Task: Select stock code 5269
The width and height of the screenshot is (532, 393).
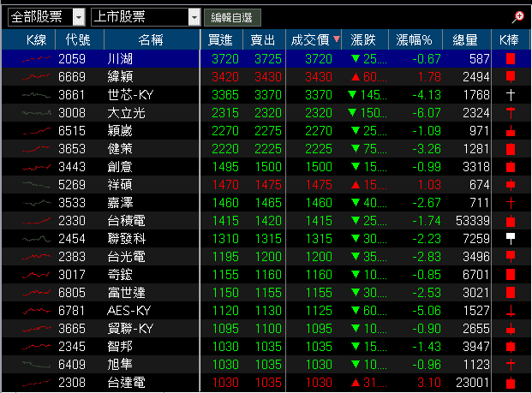Action: coord(72,185)
